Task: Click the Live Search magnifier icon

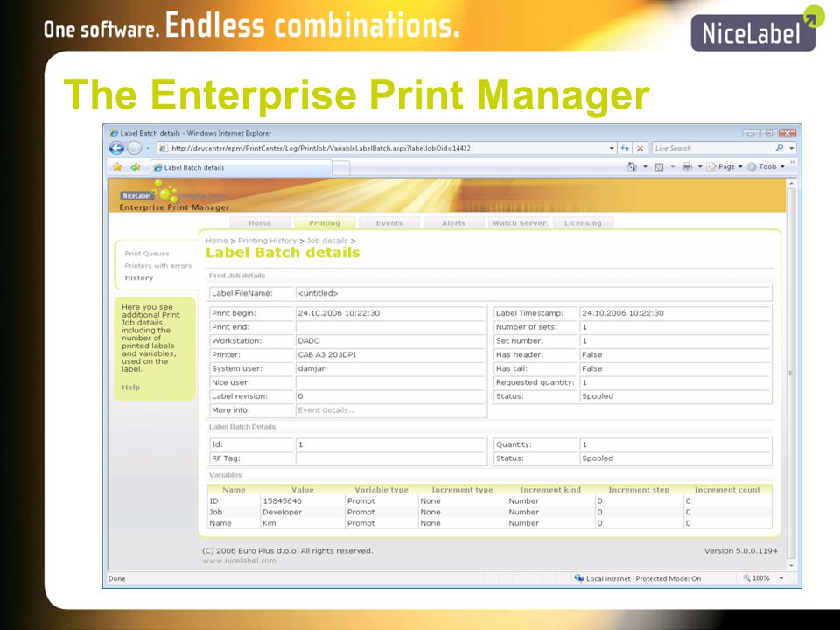Action: pos(779,148)
